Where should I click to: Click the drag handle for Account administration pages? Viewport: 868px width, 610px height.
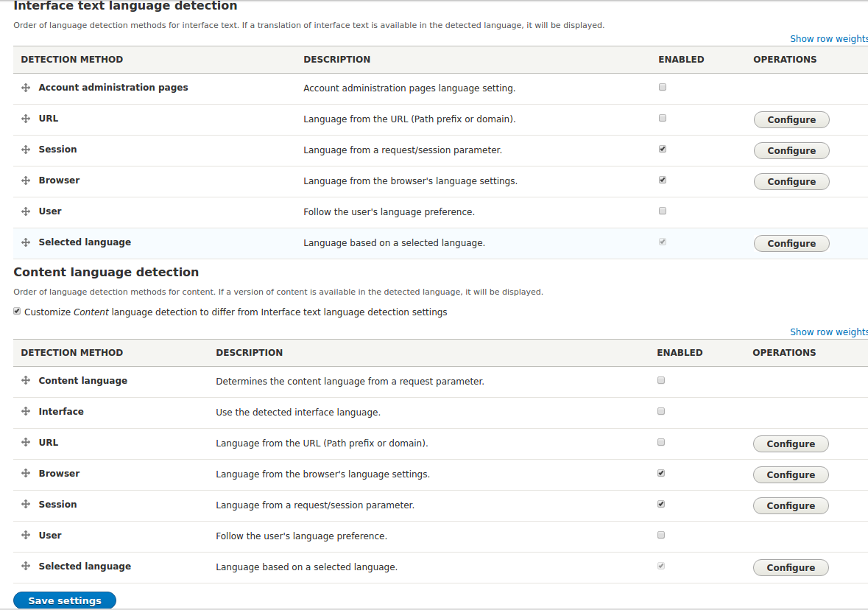click(x=26, y=87)
